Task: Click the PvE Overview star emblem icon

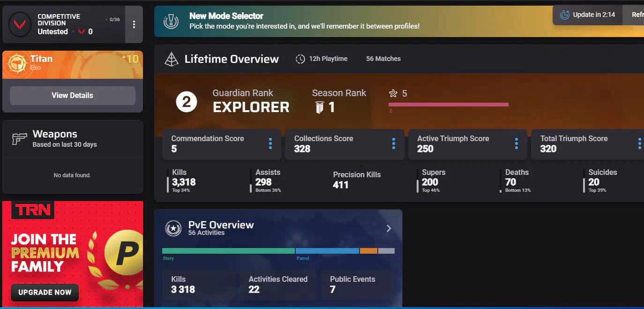Action: point(173,228)
